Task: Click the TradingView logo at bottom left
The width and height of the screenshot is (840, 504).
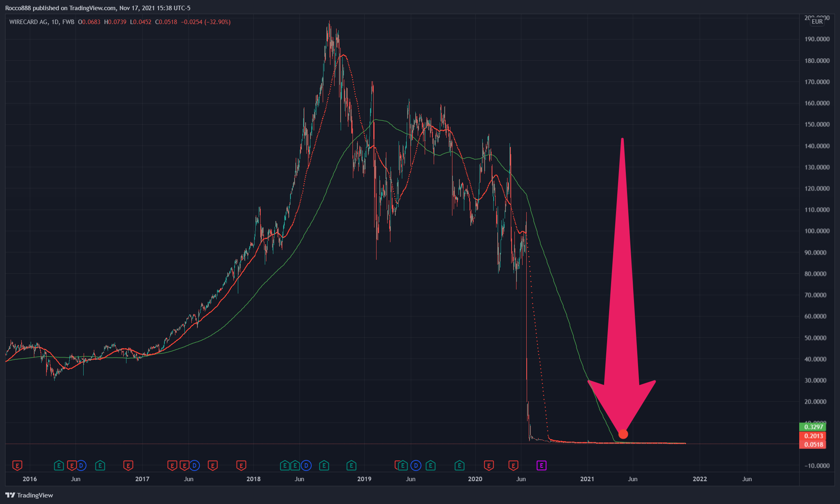Action: 29,495
